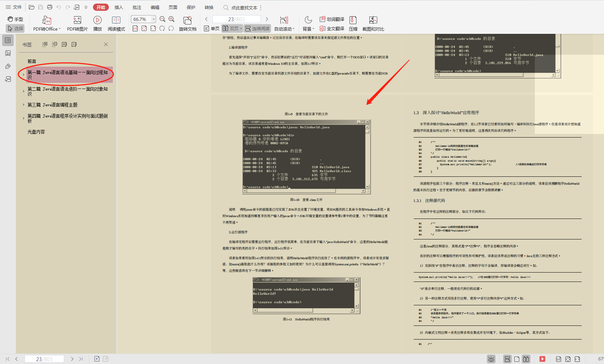This screenshot has width=604, height=364.
Task: Switch to the 插入 tab
Action: (x=119, y=7)
